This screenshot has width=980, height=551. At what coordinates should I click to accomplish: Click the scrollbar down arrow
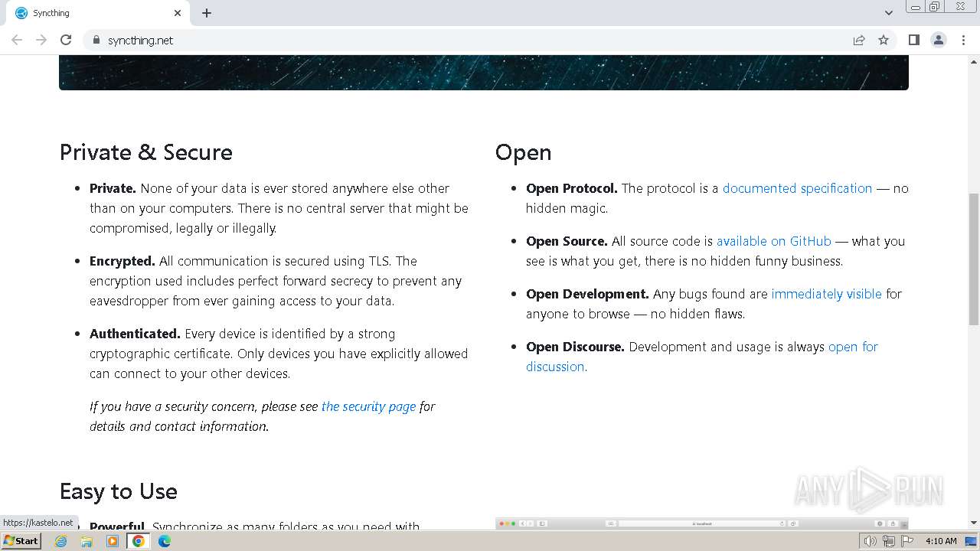coord(973,523)
